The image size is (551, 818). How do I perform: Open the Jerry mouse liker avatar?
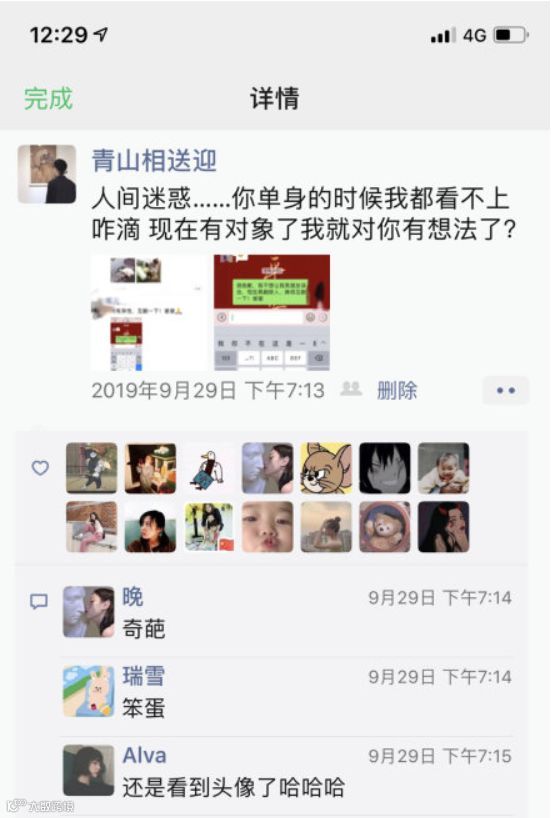click(x=326, y=468)
